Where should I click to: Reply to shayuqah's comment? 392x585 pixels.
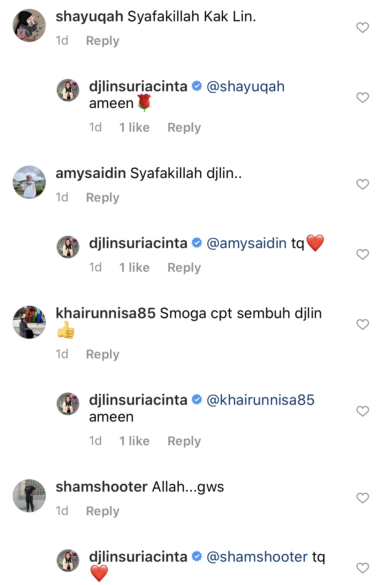[x=102, y=41]
